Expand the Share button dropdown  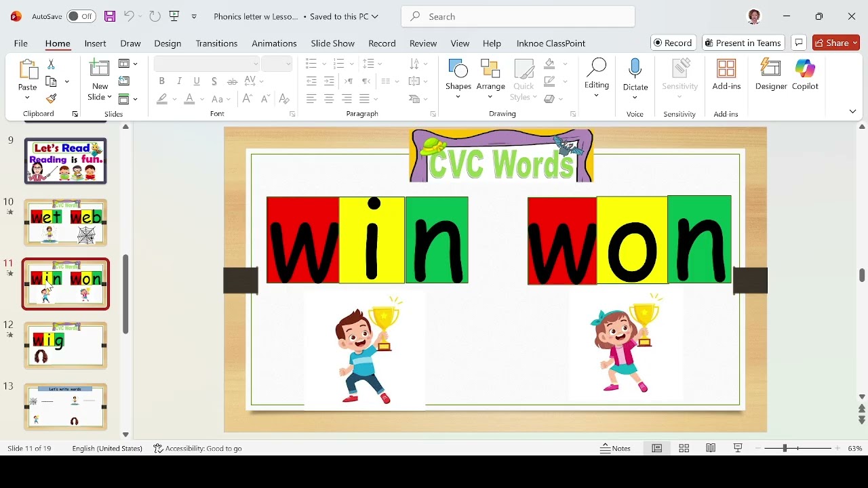tap(854, 43)
